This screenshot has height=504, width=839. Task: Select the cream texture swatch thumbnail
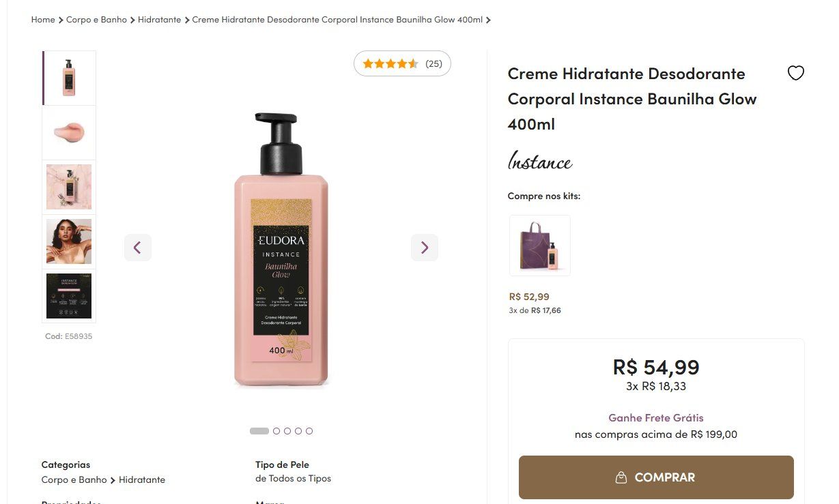coord(69,132)
